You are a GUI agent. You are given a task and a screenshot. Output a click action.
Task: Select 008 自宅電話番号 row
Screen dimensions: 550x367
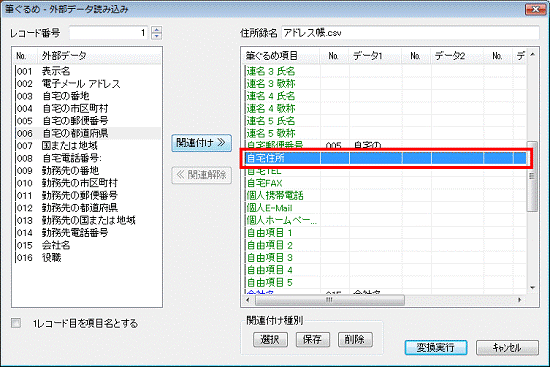(88, 158)
